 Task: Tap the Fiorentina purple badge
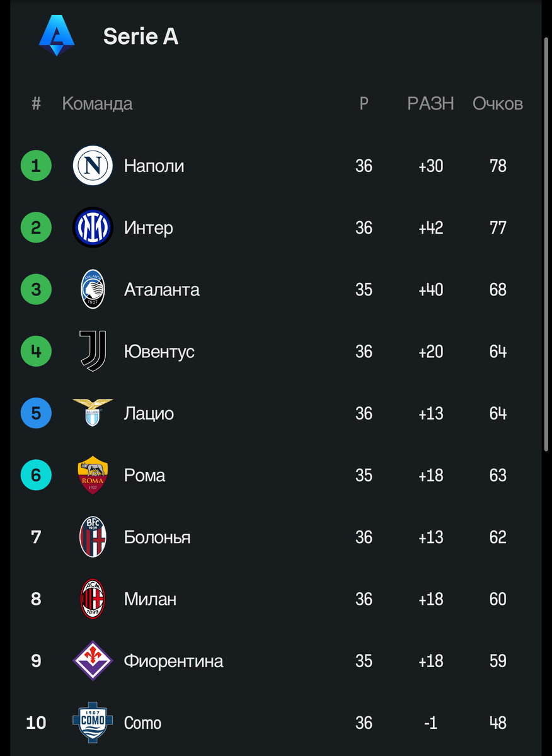click(93, 660)
